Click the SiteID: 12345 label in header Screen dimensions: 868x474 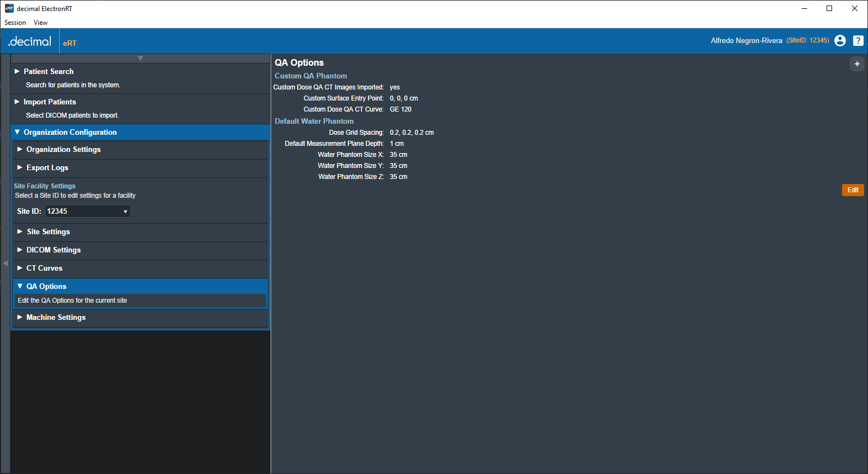(x=808, y=40)
